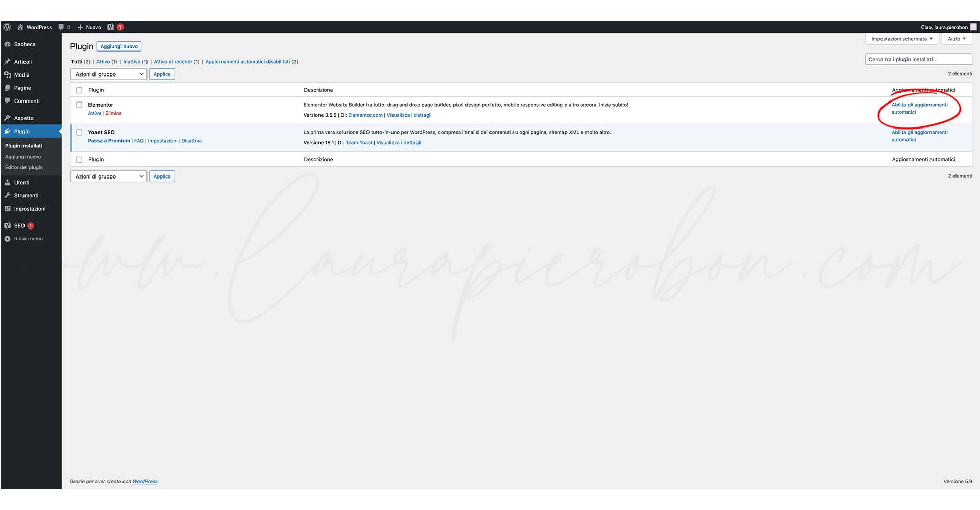Open Plugin installati submenu item
This screenshot has width=980, height=510.
click(23, 146)
